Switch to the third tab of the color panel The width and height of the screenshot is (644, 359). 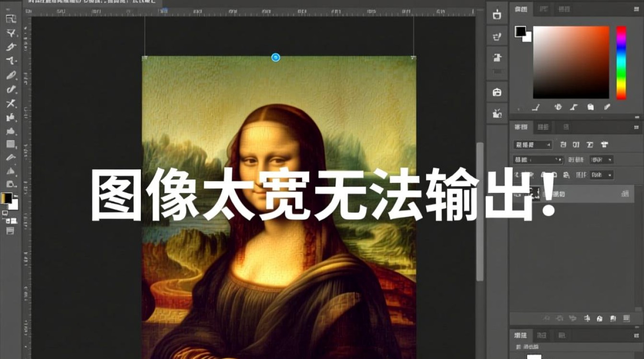tap(564, 9)
